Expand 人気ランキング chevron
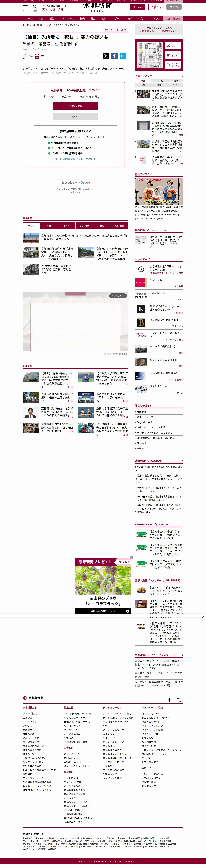This screenshot has width=206, height=868. coord(182,76)
